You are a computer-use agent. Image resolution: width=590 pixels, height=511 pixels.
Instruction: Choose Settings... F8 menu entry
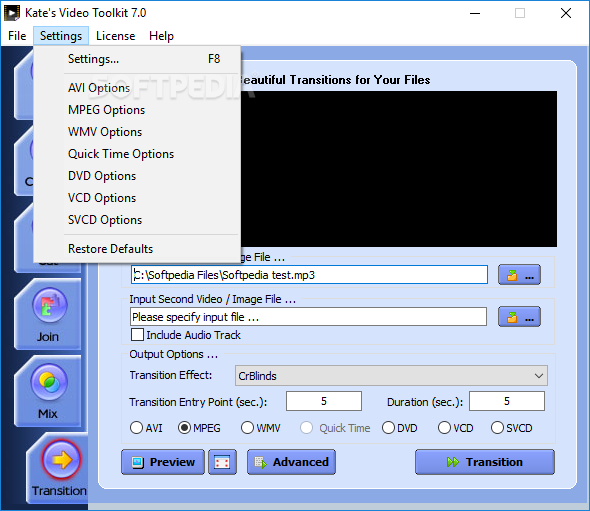point(137,59)
